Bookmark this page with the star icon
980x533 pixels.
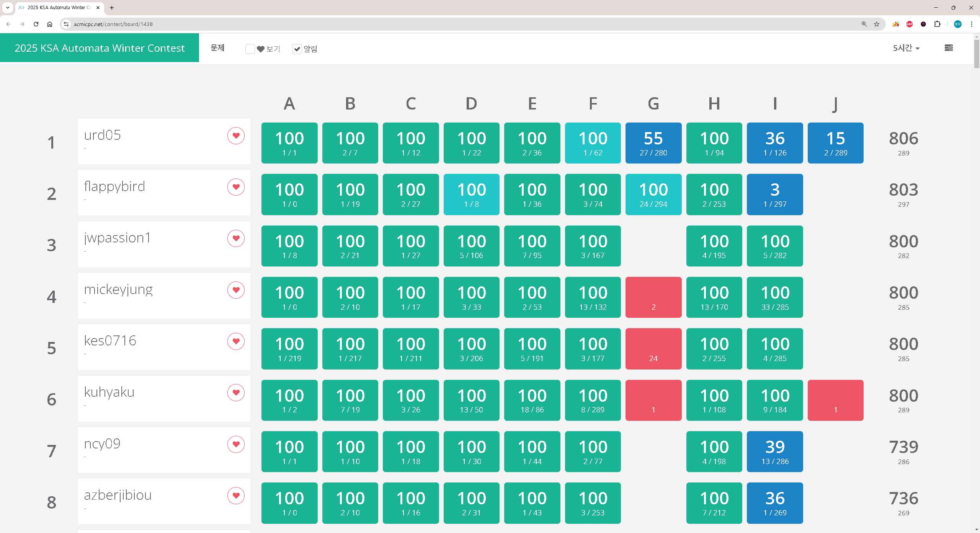(877, 24)
